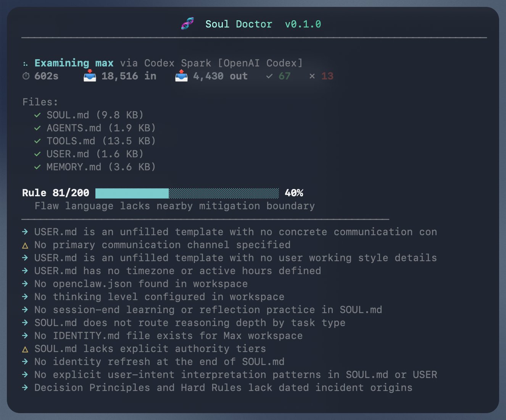Click the green checkmark beside 67
Screen dimensions: 506x420
269,76
